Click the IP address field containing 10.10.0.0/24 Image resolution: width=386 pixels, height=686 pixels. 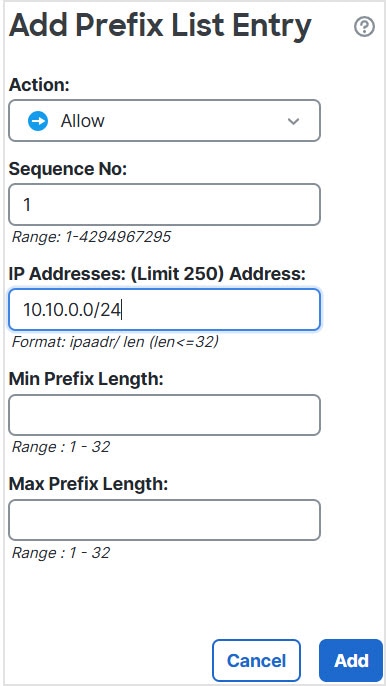165,310
